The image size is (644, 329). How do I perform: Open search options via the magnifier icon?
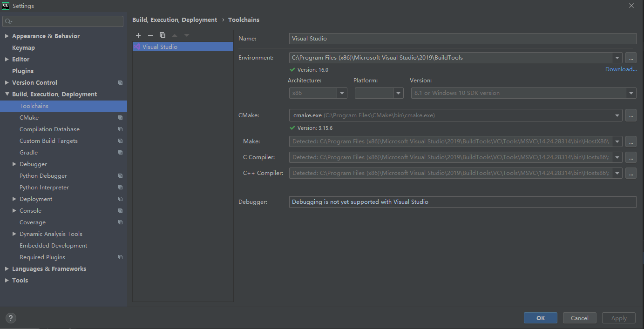[x=8, y=21]
